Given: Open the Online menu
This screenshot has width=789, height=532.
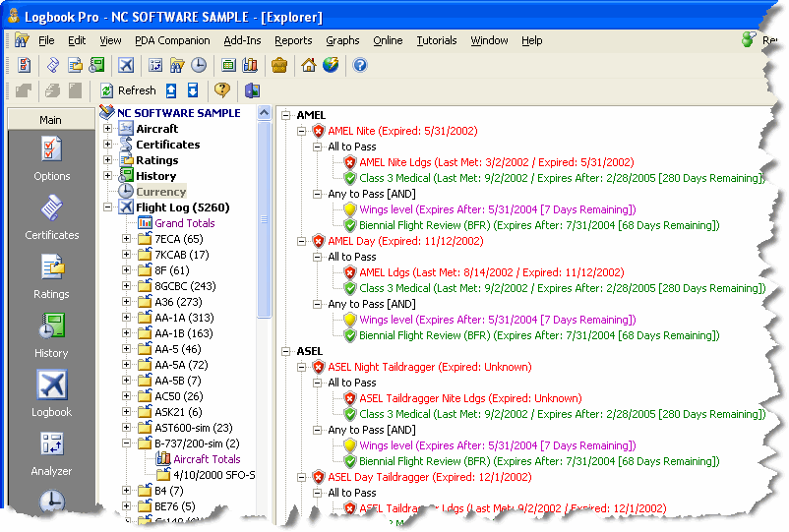Looking at the screenshot, I should click(x=388, y=40).
